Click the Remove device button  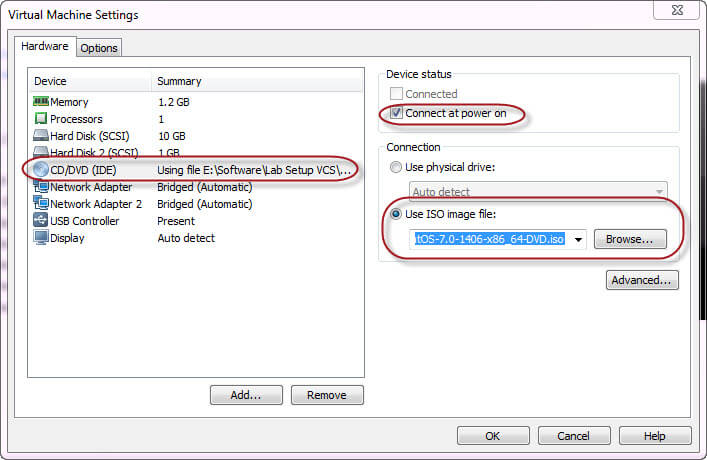point(327,395)
